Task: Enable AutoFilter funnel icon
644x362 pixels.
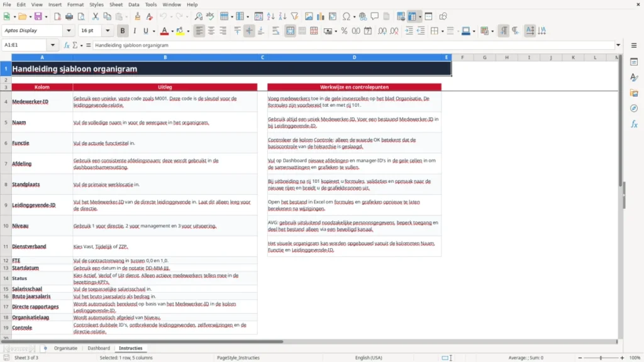Action: (x=294, y=16)
